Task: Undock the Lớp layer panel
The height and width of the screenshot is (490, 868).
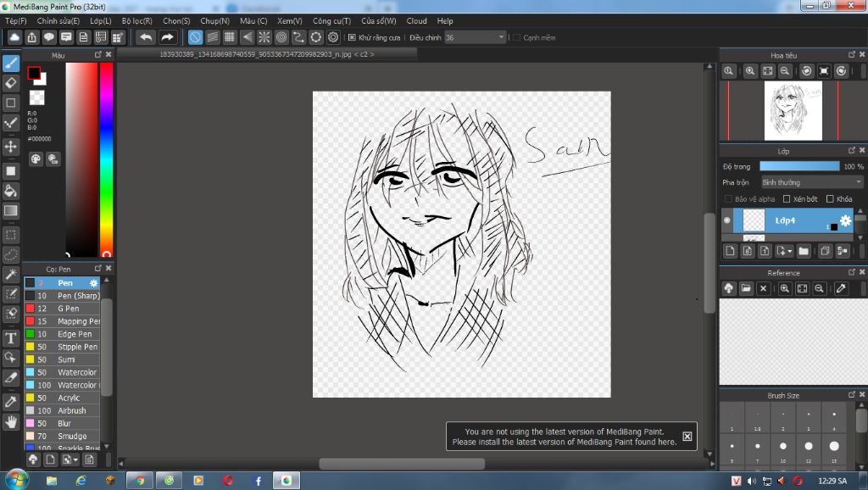Action: point(851,150)
